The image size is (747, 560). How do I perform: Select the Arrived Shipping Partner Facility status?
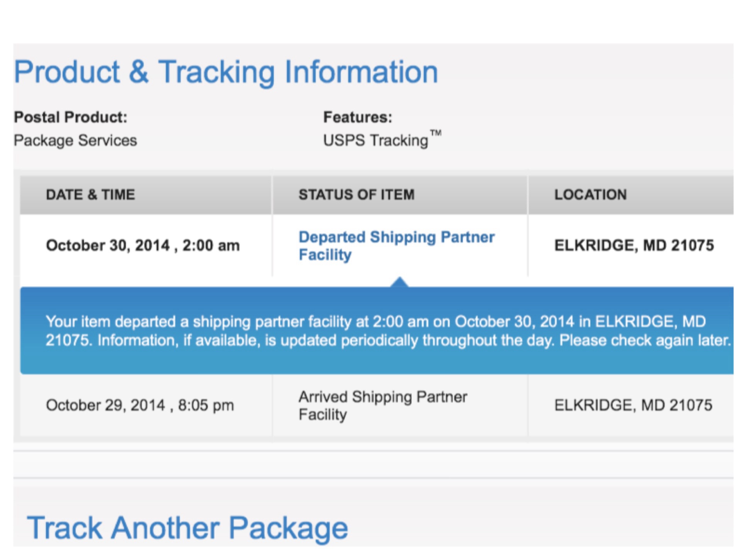pyautogui.click(x=382, y=405)
